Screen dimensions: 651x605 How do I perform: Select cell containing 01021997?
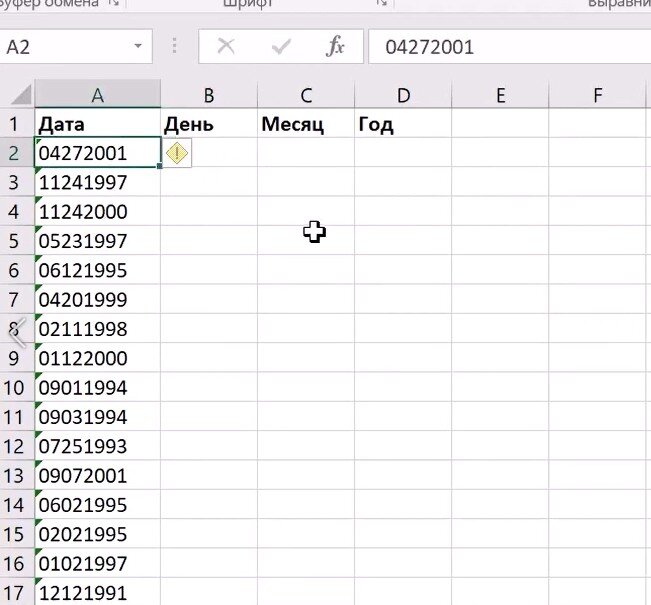pos(98,563)
